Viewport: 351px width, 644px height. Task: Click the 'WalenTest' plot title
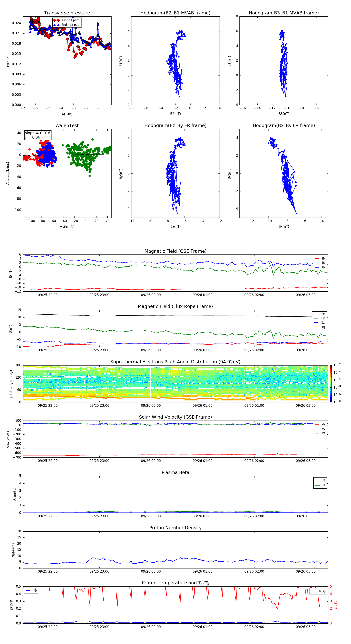[x=67, y=125]
